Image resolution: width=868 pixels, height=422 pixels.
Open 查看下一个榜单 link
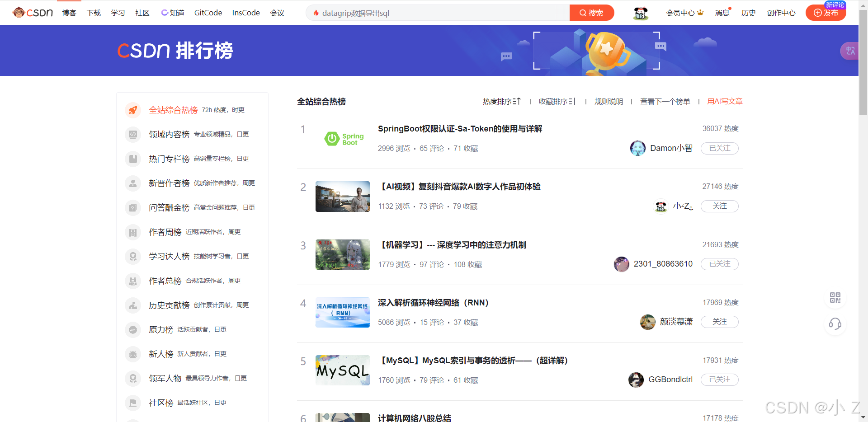[665, 102]
